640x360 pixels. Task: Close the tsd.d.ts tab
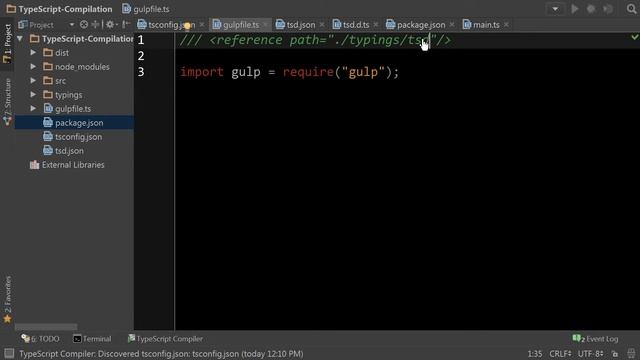[376, 25]
